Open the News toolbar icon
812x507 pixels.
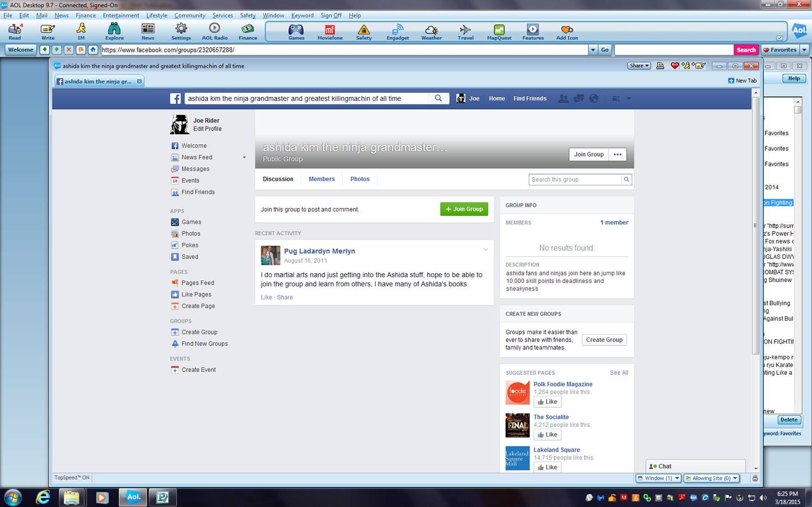click(148, 32)
